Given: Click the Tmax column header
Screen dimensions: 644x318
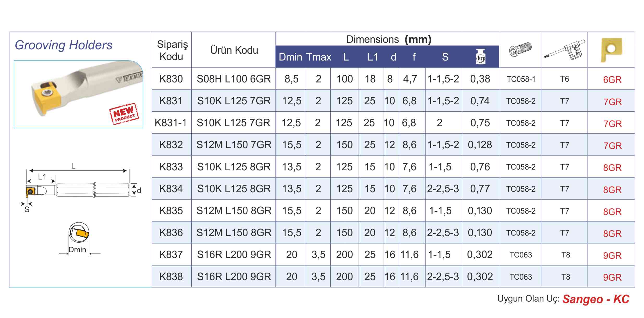Looking at the screenshot, I should click(x=318, y=57).
